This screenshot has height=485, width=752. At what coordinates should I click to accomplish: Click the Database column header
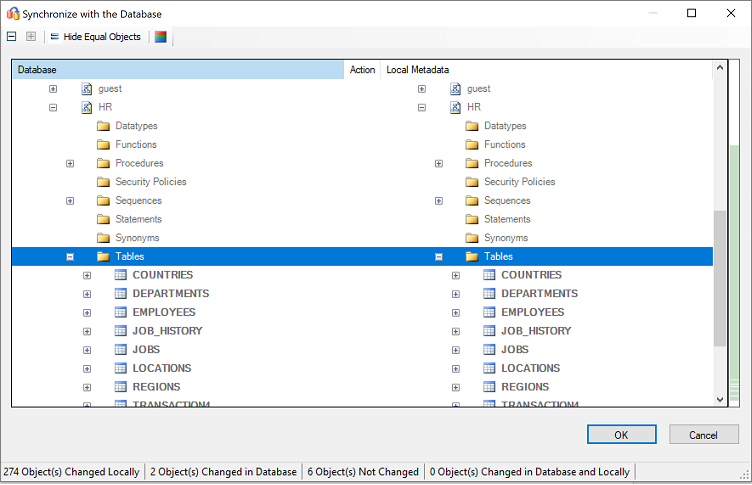pyautogui.click(x=178, y=70)
